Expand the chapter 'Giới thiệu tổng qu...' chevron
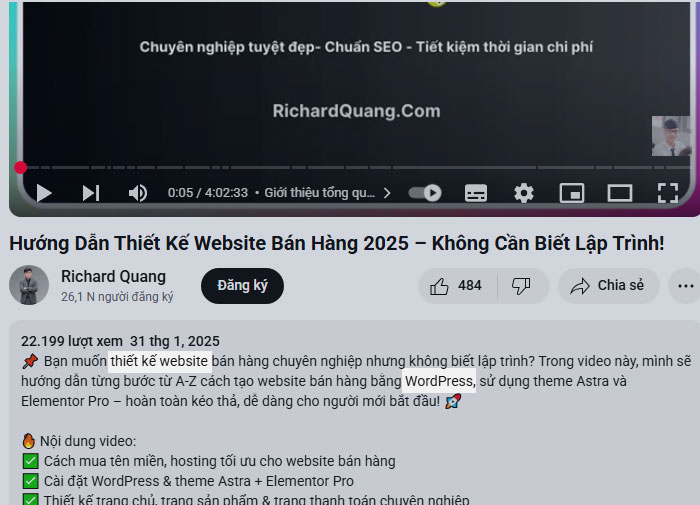700x505 pixels. coord(387,193)
